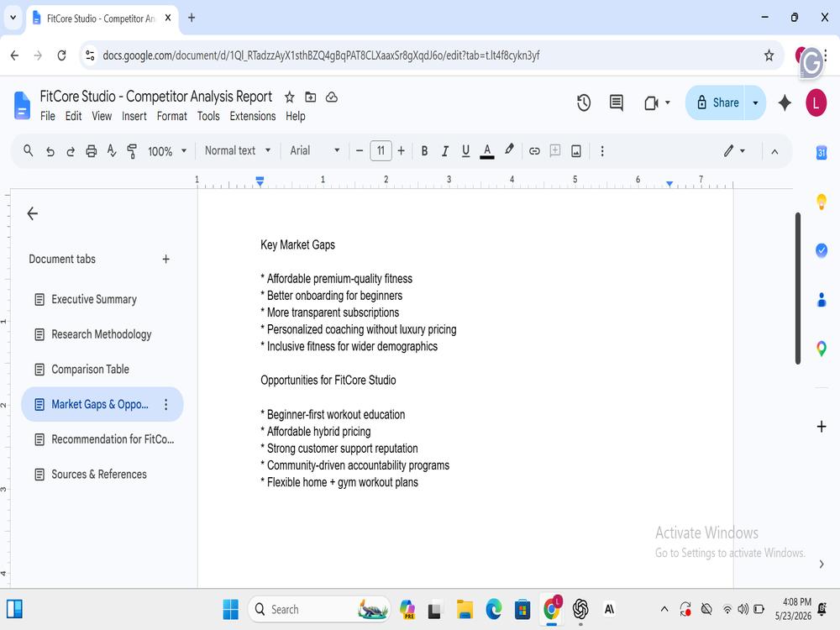The width and height of the screenshot is (840, 630).
Task: Open Google Maps in the side panel
Action: (822, 349)
